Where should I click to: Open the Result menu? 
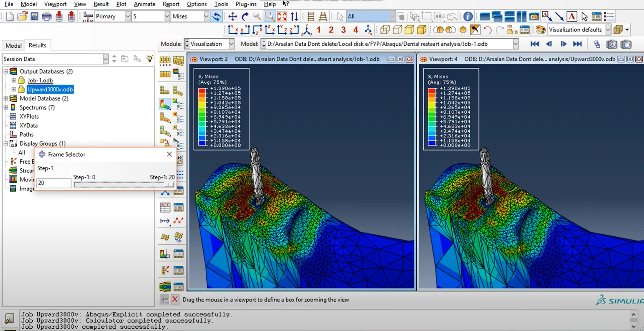coord(101,4)
